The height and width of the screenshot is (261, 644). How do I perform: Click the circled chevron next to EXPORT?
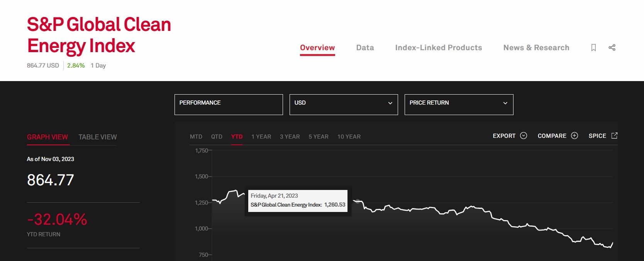click(x=524, y=136)
